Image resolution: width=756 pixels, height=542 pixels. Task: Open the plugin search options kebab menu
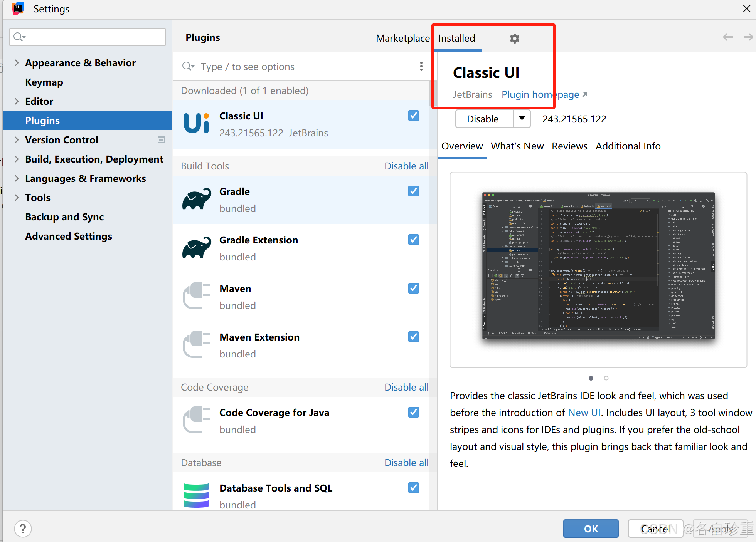click(x=421, y=67)
